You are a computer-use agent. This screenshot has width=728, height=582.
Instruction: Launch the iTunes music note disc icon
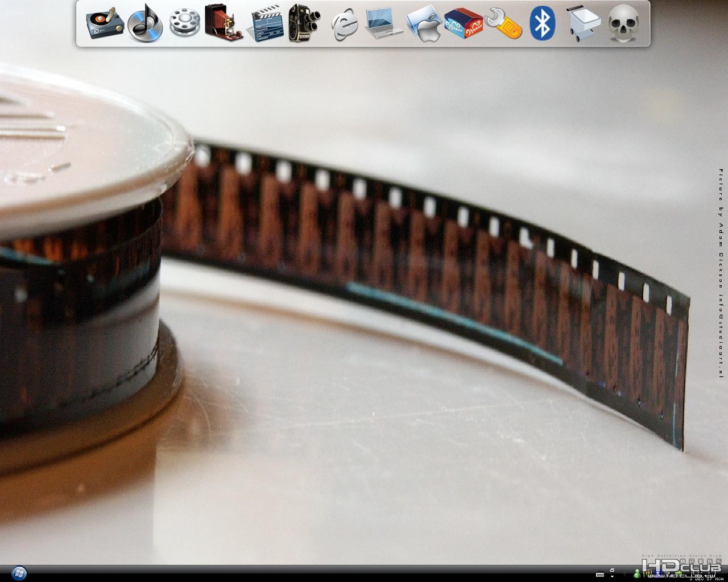click(x=144, y=23)
